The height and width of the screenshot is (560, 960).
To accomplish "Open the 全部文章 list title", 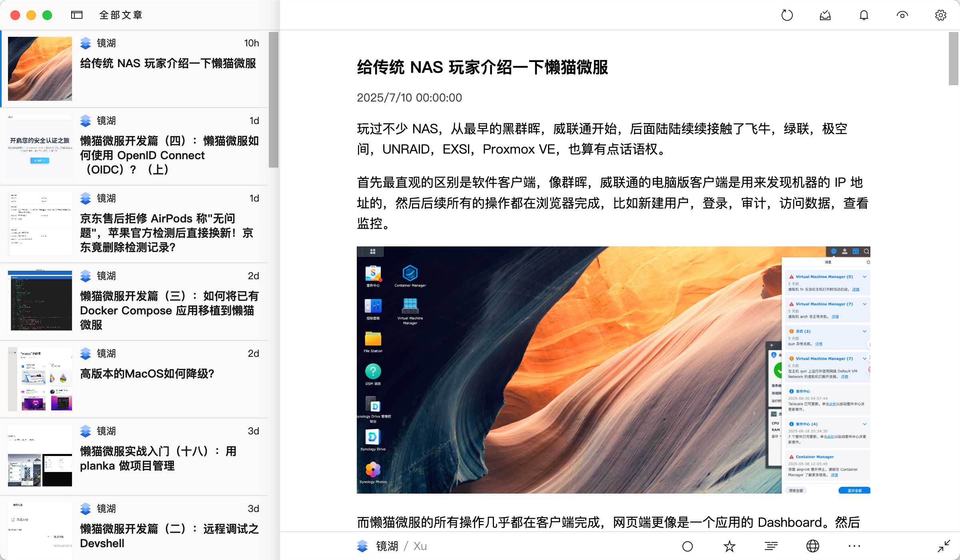I will (121, 15).
